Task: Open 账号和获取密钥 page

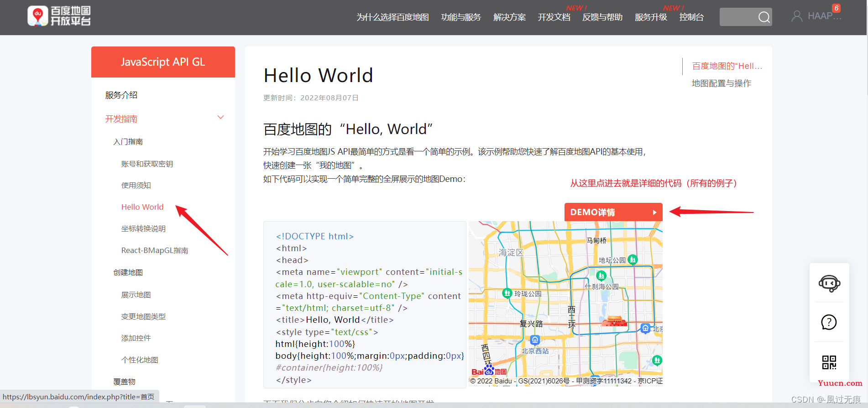Action: (x=147, y=164)
